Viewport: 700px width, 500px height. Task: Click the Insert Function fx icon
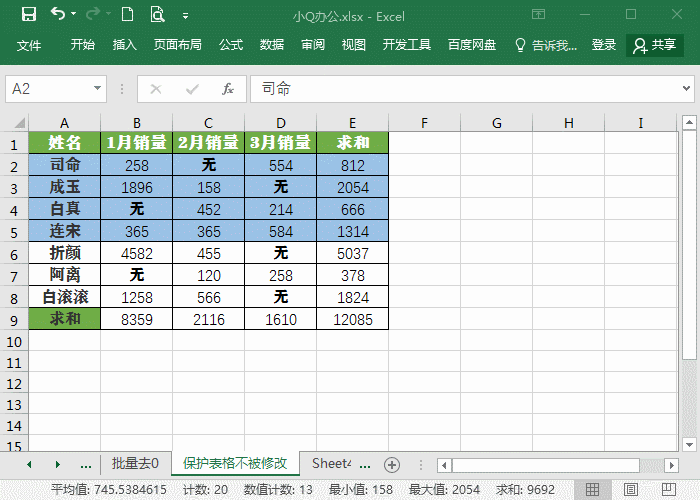coord(228,89)
